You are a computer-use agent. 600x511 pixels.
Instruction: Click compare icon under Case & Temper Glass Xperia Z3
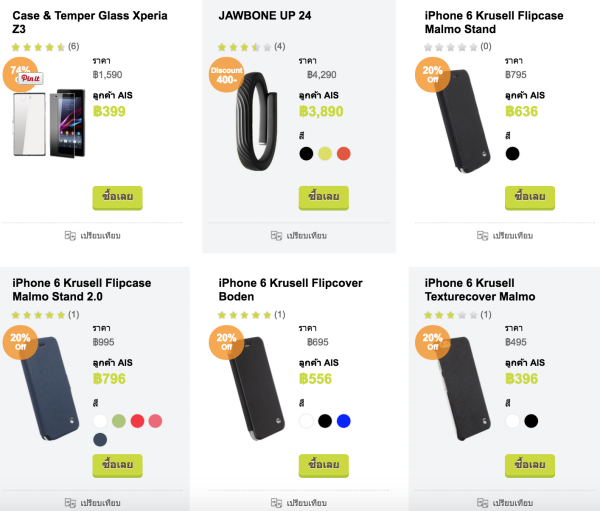coord(70,235)
